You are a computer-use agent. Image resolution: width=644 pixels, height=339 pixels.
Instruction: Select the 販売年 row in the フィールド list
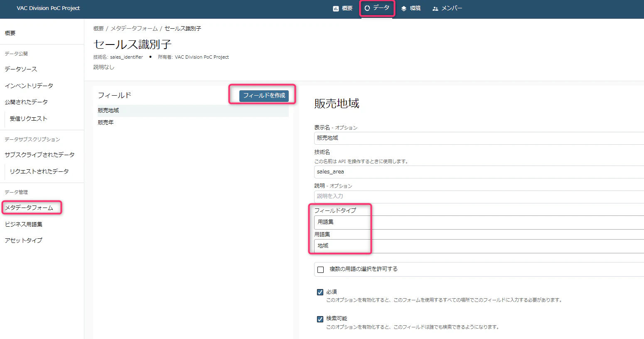coord(193,123)
